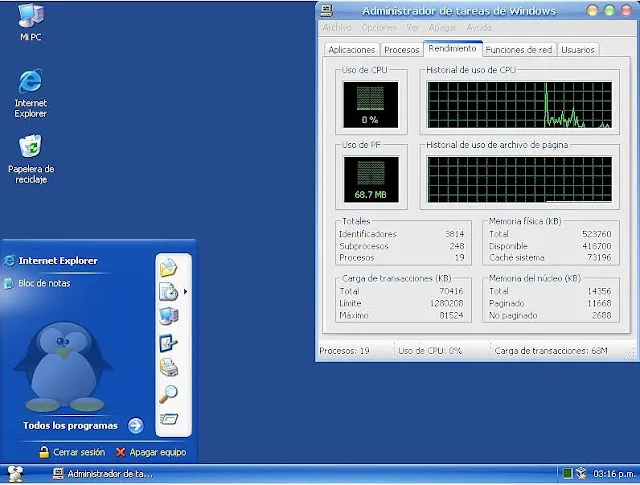Open the Ver menu
The height and width of the screenshot is (485, 640).
[x=412, y=28]
